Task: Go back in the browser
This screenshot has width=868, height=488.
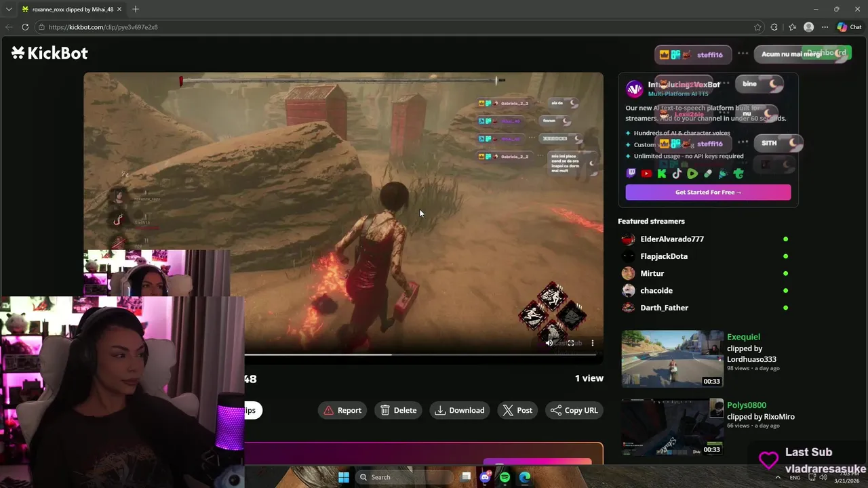Action: [x=8, y=27]
